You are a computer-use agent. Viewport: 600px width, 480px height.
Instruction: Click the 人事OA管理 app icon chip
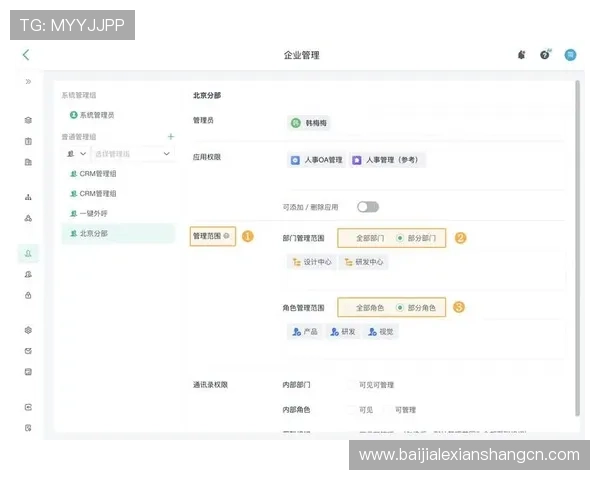[316, 160]
